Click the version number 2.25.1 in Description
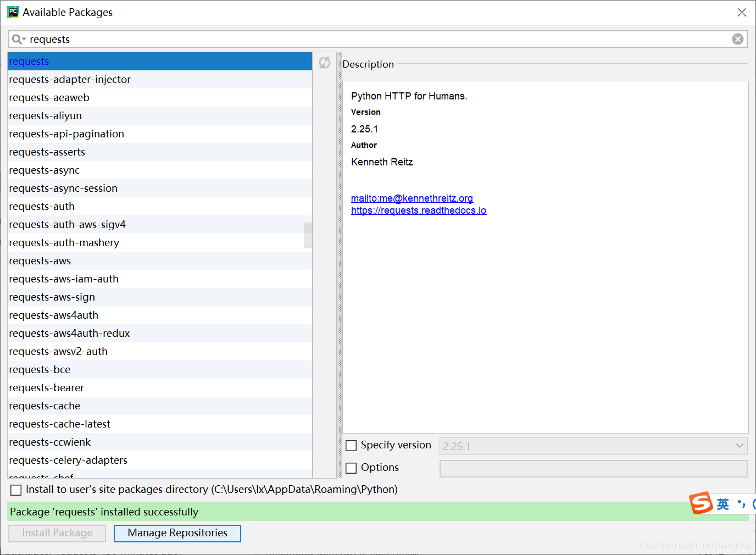This screenshot has height=555, width=756. pyautogui.click(x=364, y=129)
